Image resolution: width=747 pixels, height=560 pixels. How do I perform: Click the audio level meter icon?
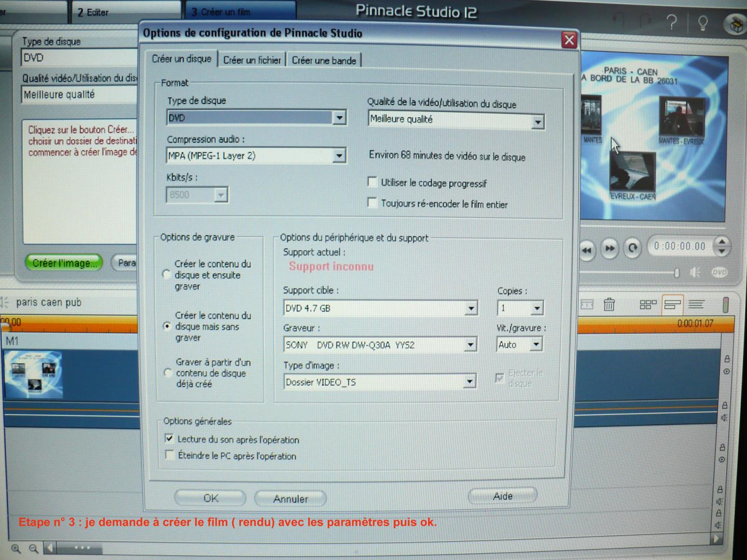pos(725,304)
